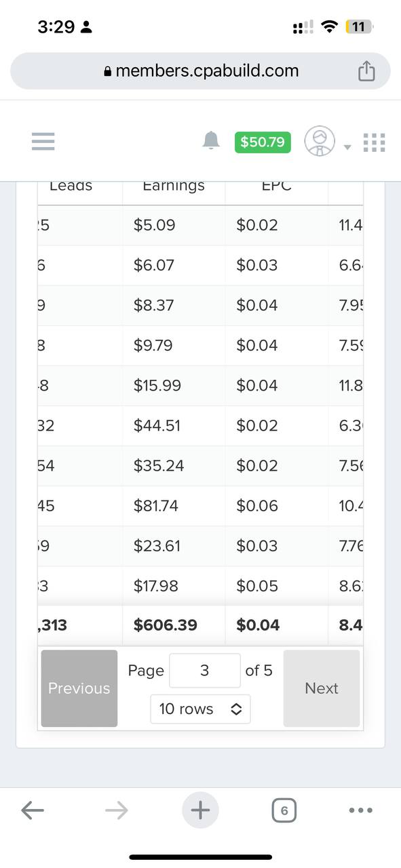401x868 pixels.
Task: Tap the user avatar icon
Action: pos(319,141)
